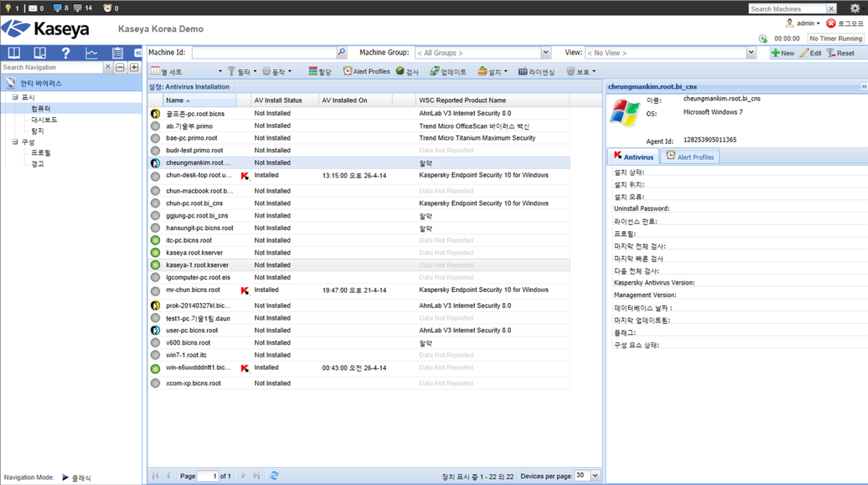Open the bookmark add icon in navigation bar
Viewport: 868px width, 485px height.
click(x=40, y=53)
